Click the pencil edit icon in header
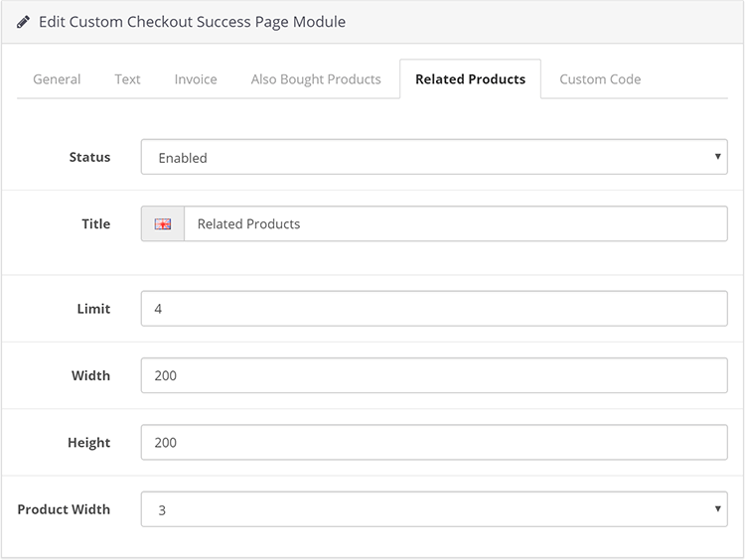 point(23,22)
